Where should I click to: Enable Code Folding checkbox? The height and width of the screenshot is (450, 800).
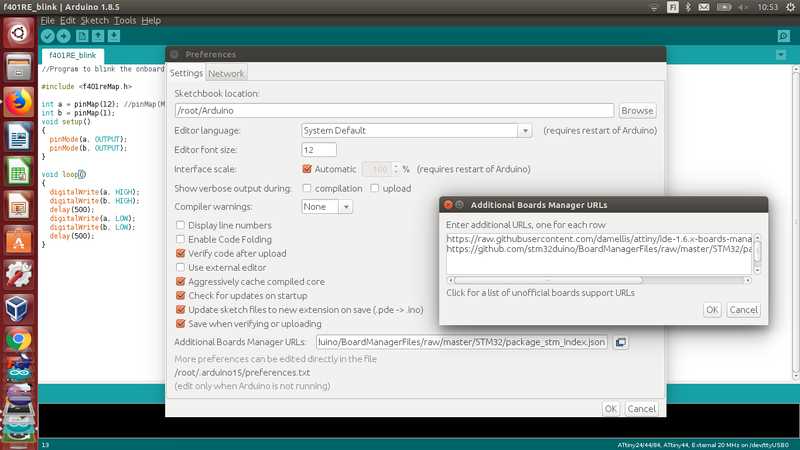pos(180,239)
